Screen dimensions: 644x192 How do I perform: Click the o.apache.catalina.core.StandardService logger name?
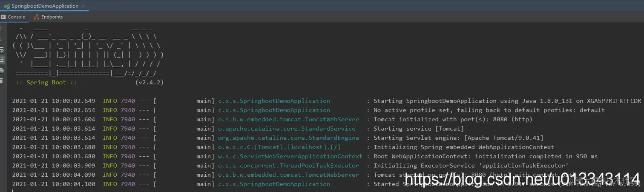tap(287, 129)
